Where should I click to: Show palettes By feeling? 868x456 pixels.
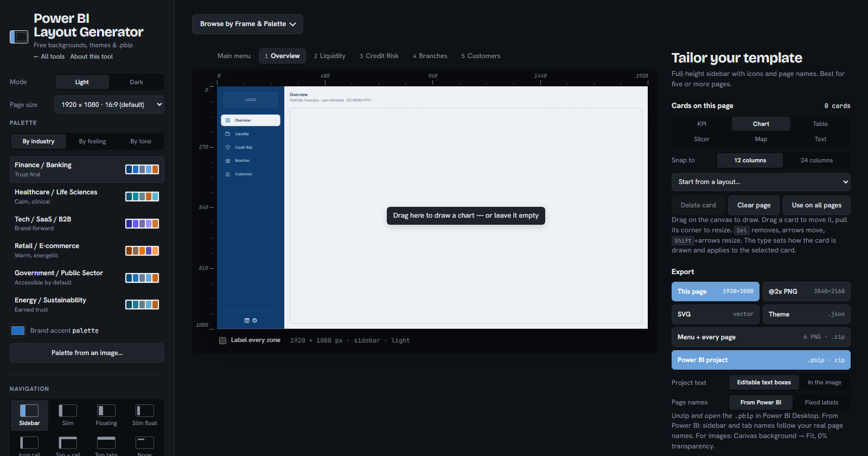pyautogui.click(x=93, y=141)
